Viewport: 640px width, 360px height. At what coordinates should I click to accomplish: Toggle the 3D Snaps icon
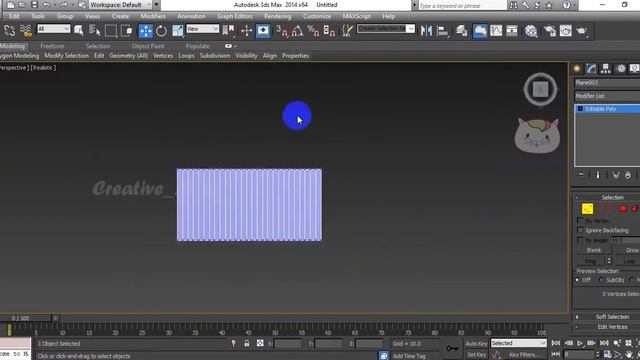[281, 31]
